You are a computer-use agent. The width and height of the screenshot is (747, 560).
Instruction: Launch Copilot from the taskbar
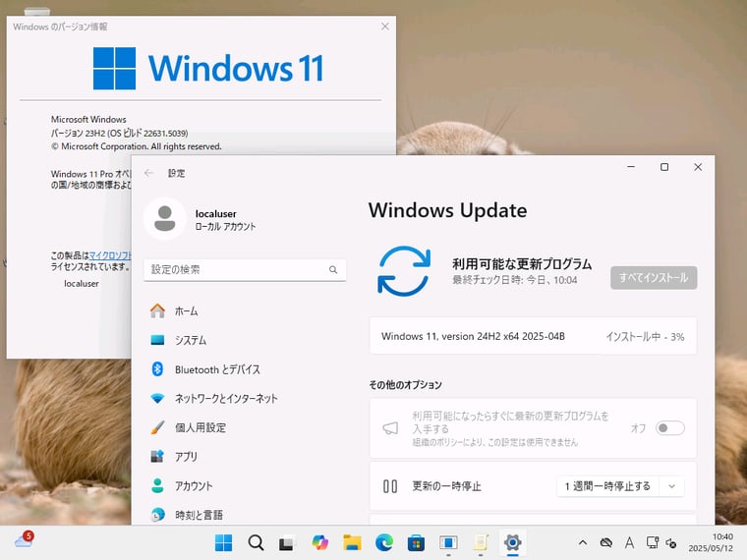point(320,542)
